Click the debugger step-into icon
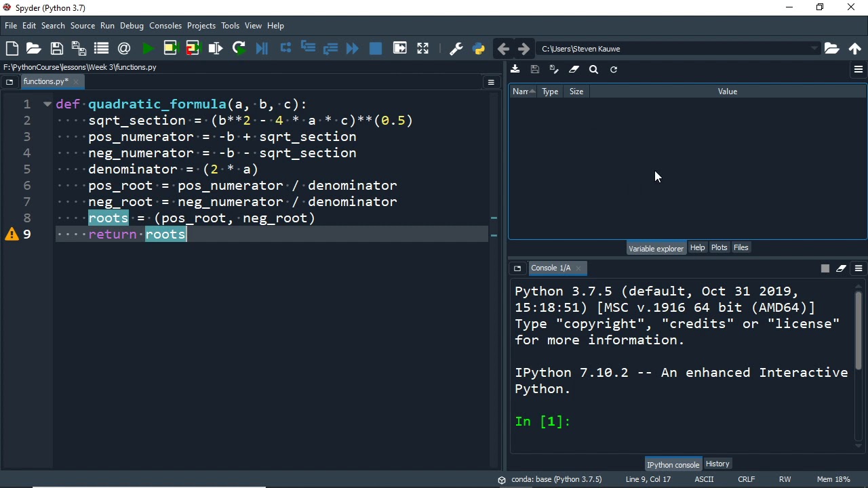This screenshot has width=868, height=488. coord(308,48)
